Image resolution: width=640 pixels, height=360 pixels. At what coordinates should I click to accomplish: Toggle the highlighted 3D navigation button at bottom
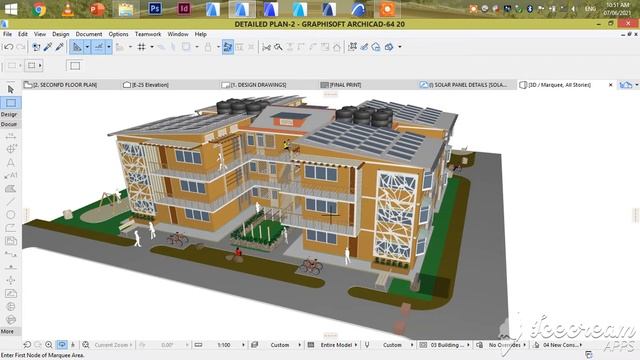(62, 345)
